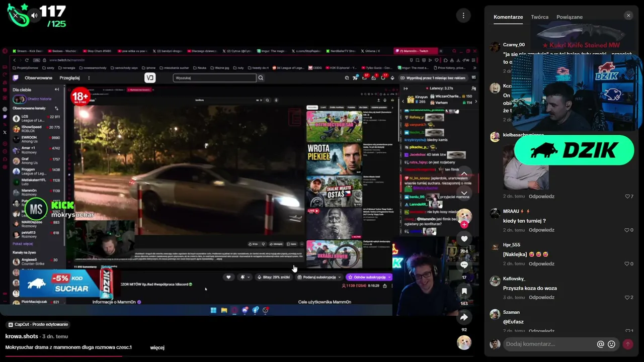Open comments with the speech bubble icon
This screenshot has width=644, height=362.
(x=464, y=264)
